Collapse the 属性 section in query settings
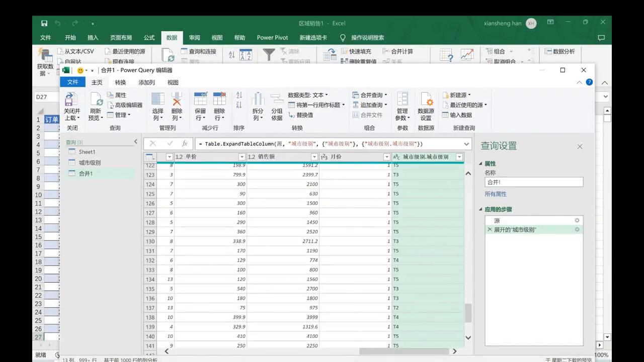 coord(480,164)
